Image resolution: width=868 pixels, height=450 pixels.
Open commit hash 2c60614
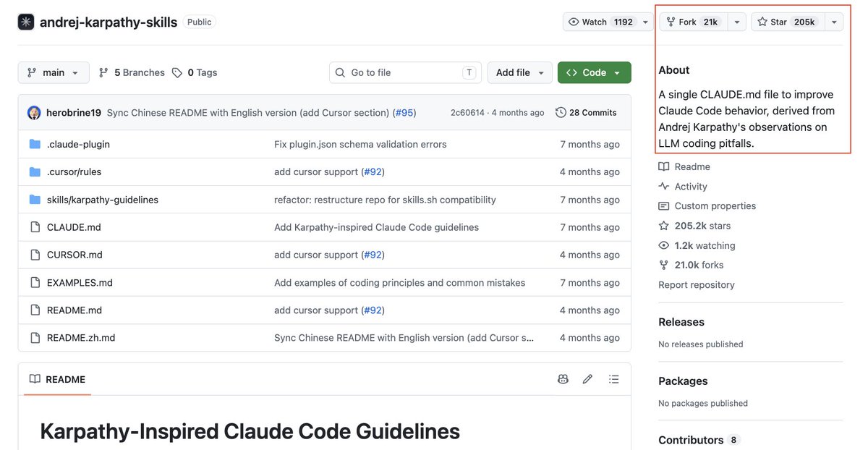tap(467, 113)
